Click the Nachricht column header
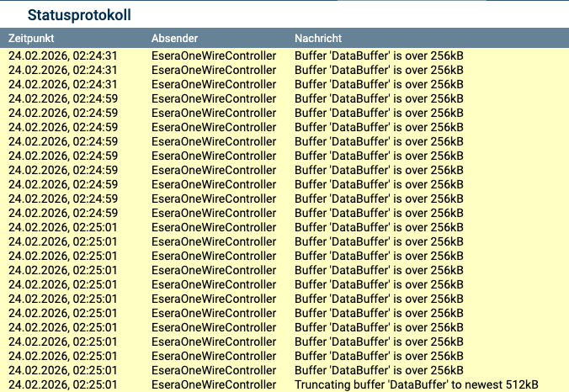The height and width of the screenshot is (392, 569). [318, 39]
